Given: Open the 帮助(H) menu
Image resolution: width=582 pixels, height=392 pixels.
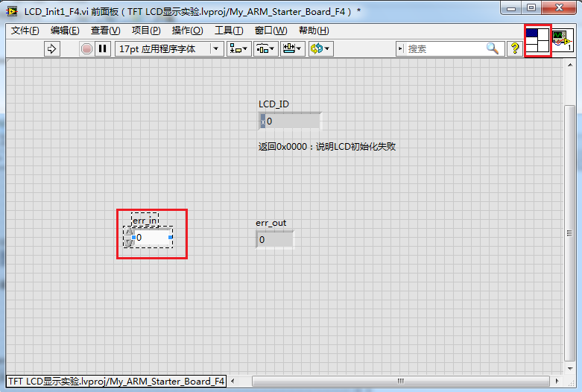Looking at the screenshot, I should 314,31.
